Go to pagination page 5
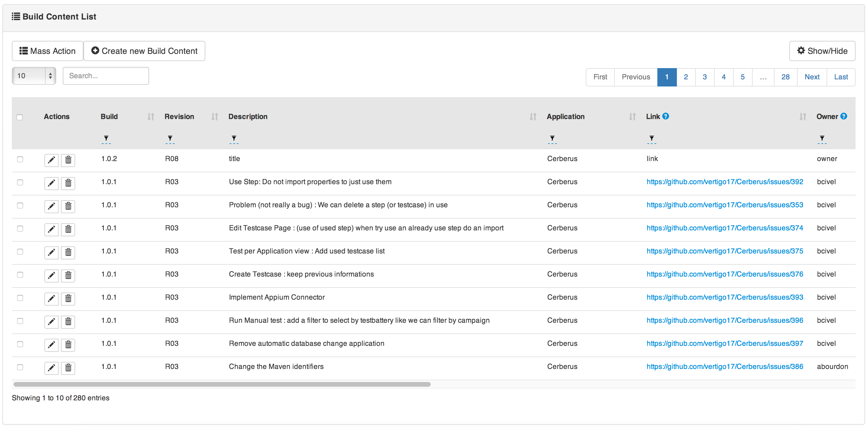The width and height of the screenshot is (868, 427). [742, 77]
